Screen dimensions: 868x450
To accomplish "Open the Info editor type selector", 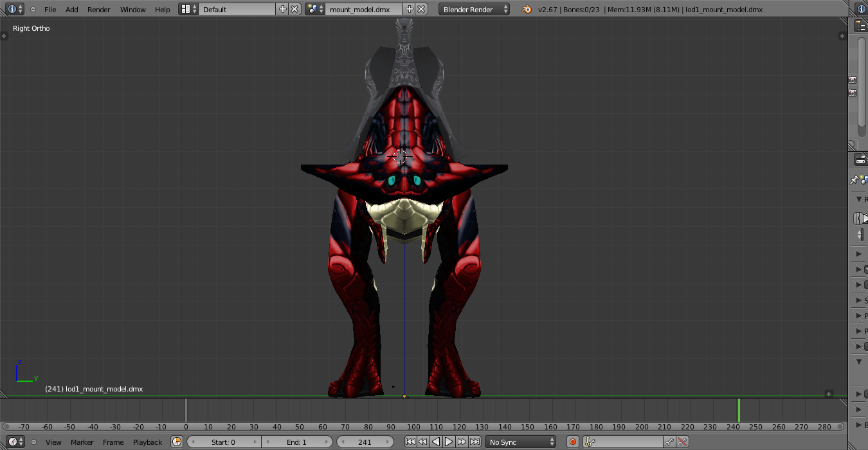I will tap(15, 9).
